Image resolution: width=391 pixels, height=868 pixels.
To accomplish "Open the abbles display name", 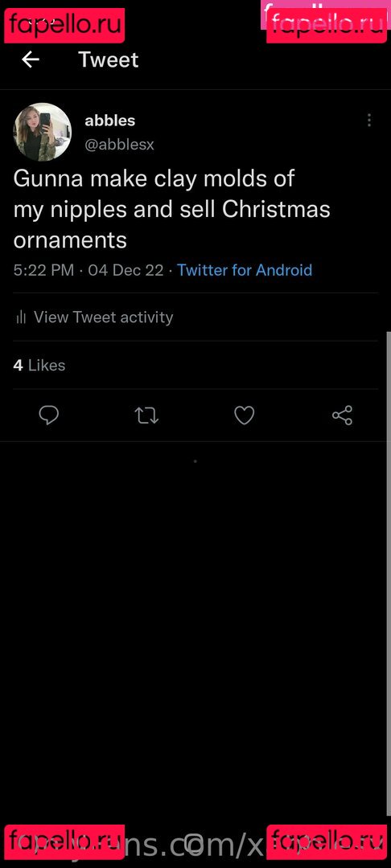I will [x=109, y=120].
